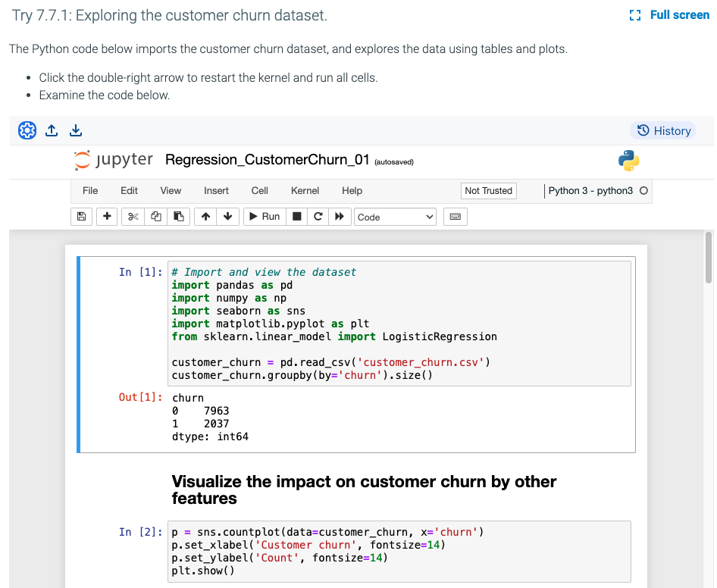Click the Python logo icon
717x588 pixels.
coord(628,161)
